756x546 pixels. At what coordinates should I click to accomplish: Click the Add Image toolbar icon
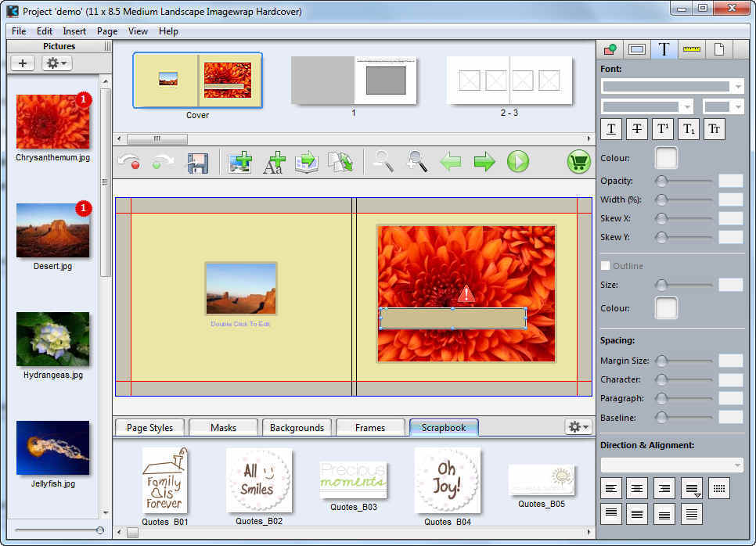(x=238, y=162)
